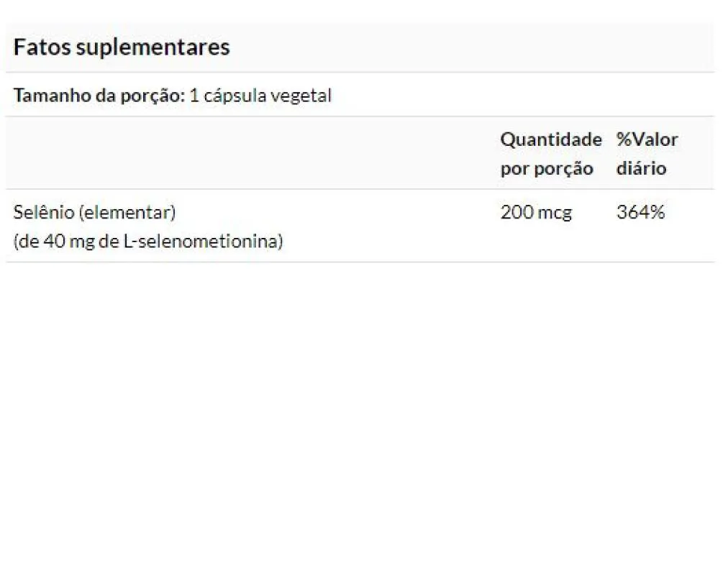Select the 364% daily value
This screenshot has width=728, height=575.
tap(641, 212)
